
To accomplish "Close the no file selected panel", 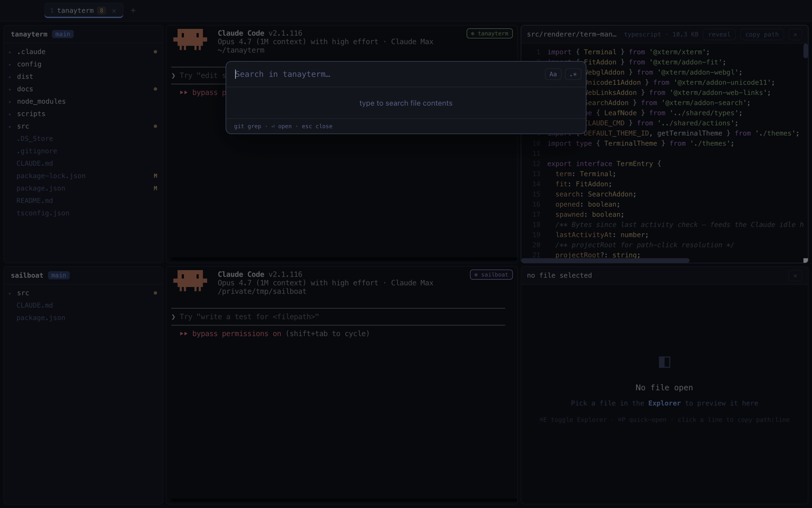I will click(795, 275).
